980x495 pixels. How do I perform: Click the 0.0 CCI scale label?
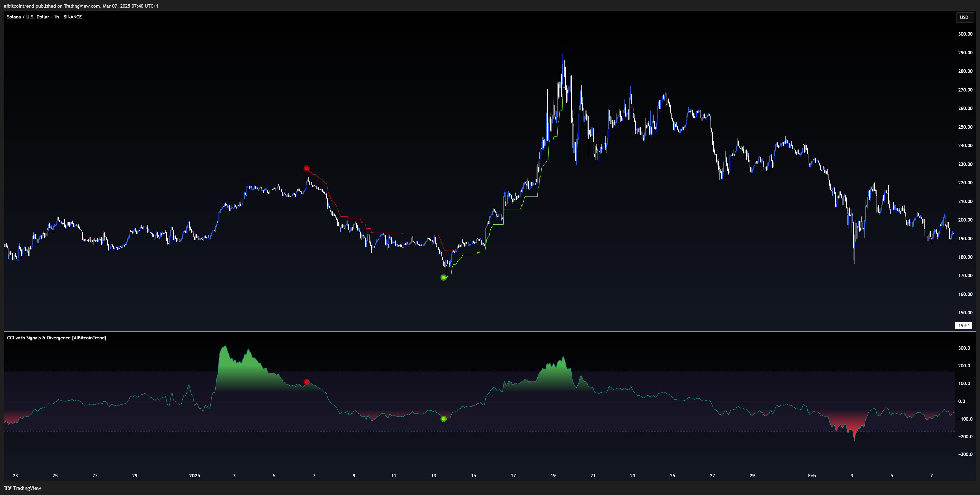[961, 401]
